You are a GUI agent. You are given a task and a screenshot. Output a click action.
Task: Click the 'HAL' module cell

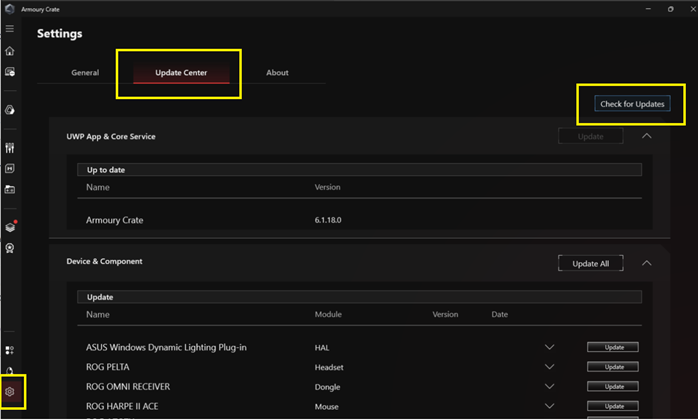tap(322, 348)
